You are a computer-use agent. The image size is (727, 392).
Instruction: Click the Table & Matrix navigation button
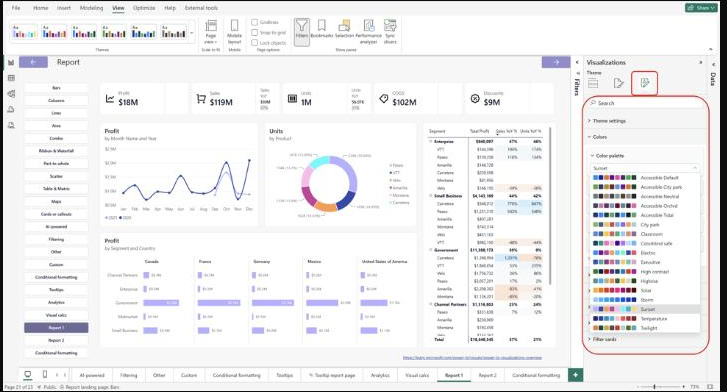point(56,189)
